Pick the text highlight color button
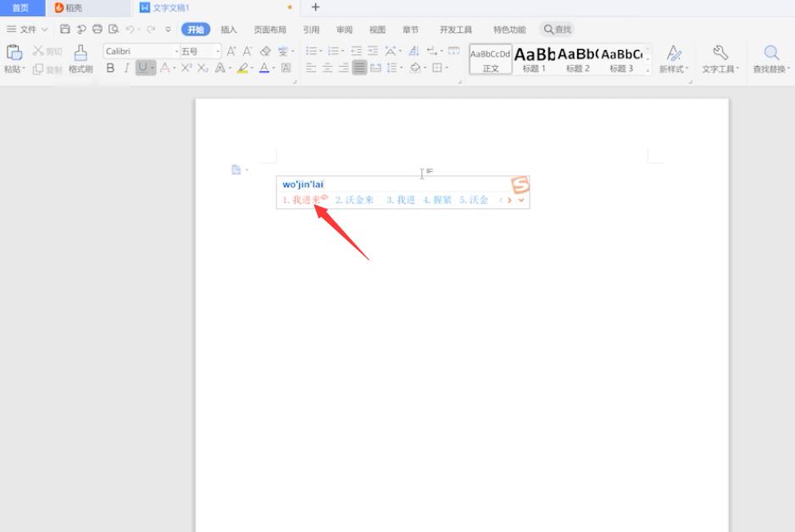The image size is (795, 532). [x=243, y=68]
